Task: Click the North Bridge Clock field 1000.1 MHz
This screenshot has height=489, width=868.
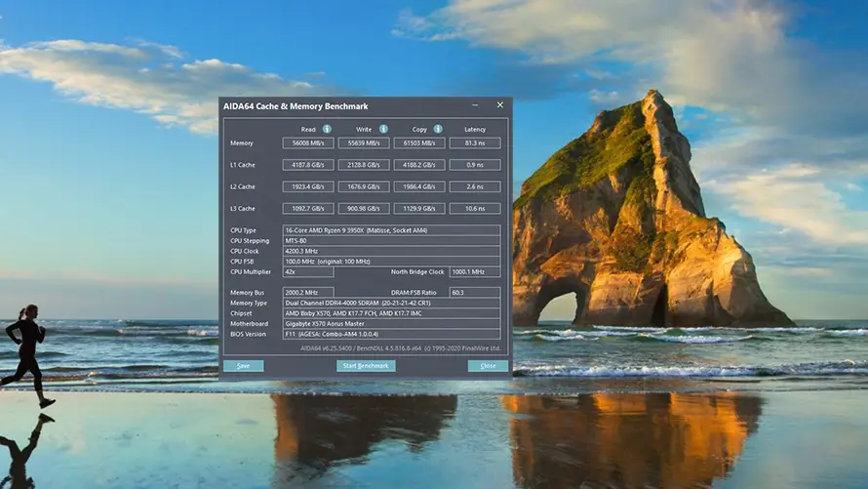Action: [475, 272]
